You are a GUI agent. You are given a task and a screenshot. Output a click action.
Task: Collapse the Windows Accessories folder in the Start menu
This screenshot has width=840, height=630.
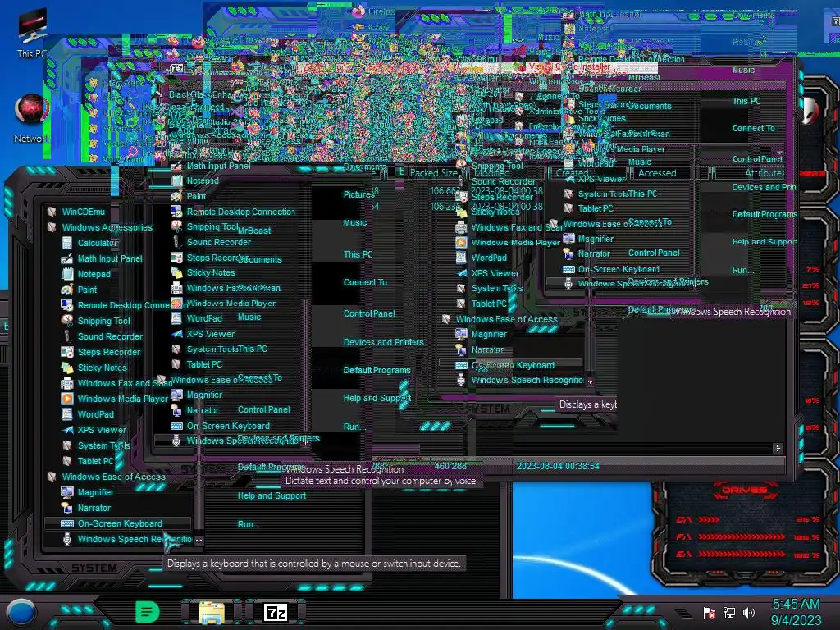tap(99, 227)
